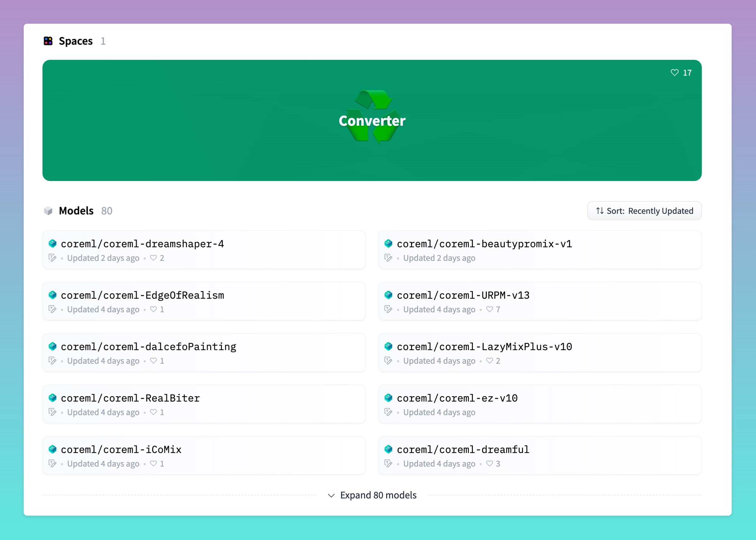Click model avatar icon for dreamful
This screenshot has width=756, height=540.
pos(388,449)
